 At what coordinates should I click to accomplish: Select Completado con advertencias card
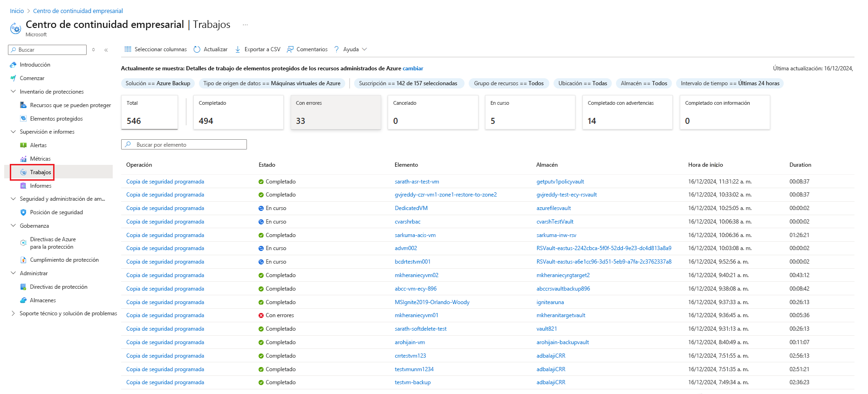pos(628,112)
